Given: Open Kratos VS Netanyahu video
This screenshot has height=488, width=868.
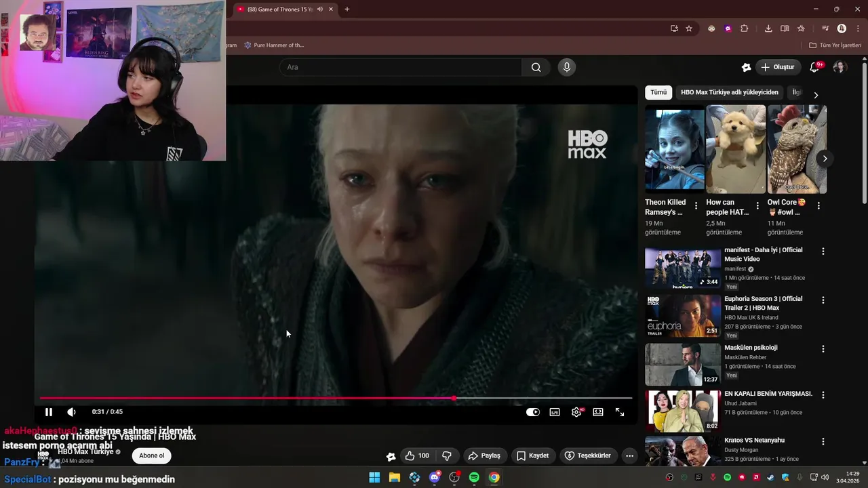Looking at the screenshot, I should tap(683, 451).
